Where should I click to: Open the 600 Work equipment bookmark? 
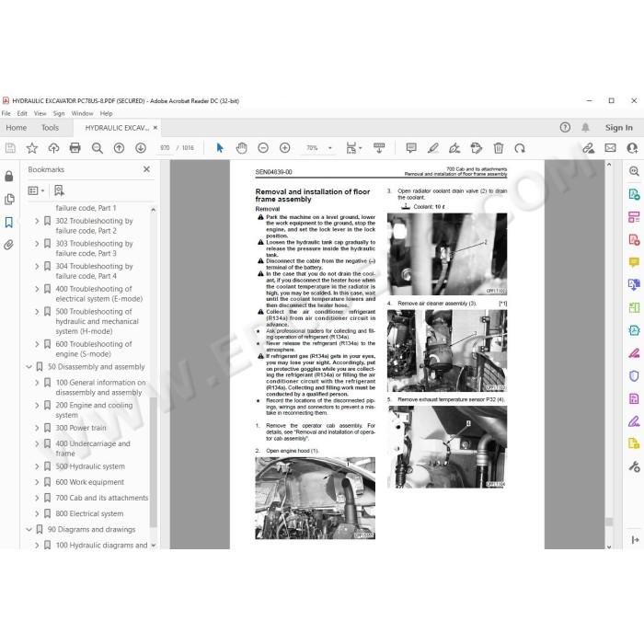[89, 482]
